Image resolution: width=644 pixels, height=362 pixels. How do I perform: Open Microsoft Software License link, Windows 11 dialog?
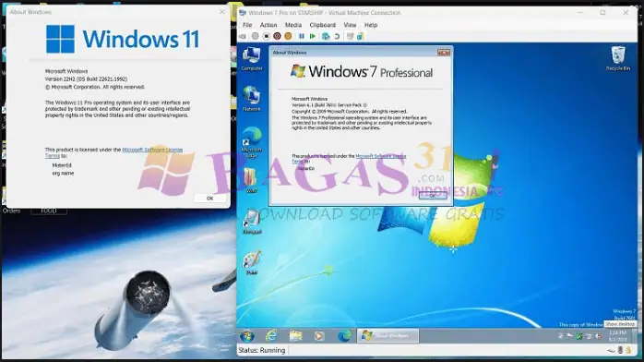[152, 150]
